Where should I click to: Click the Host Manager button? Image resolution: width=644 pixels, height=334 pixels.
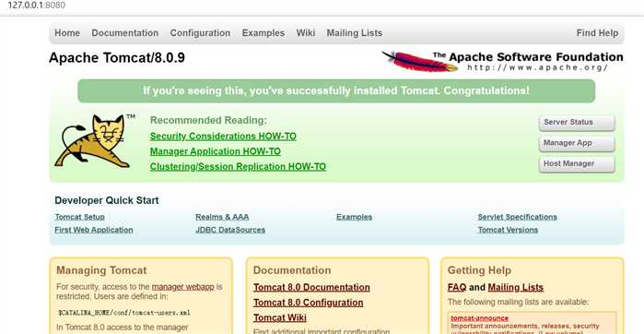(x=577, y=163)
